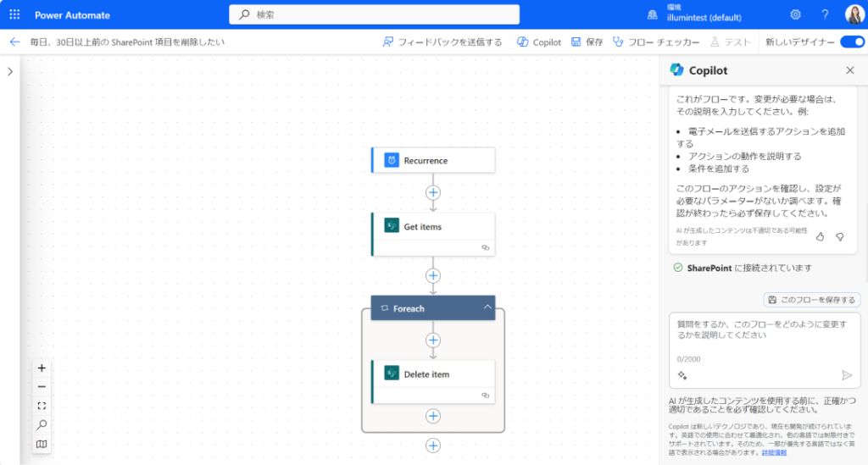Select the Get items action card

pyautogui.click(x=433, y=227)
